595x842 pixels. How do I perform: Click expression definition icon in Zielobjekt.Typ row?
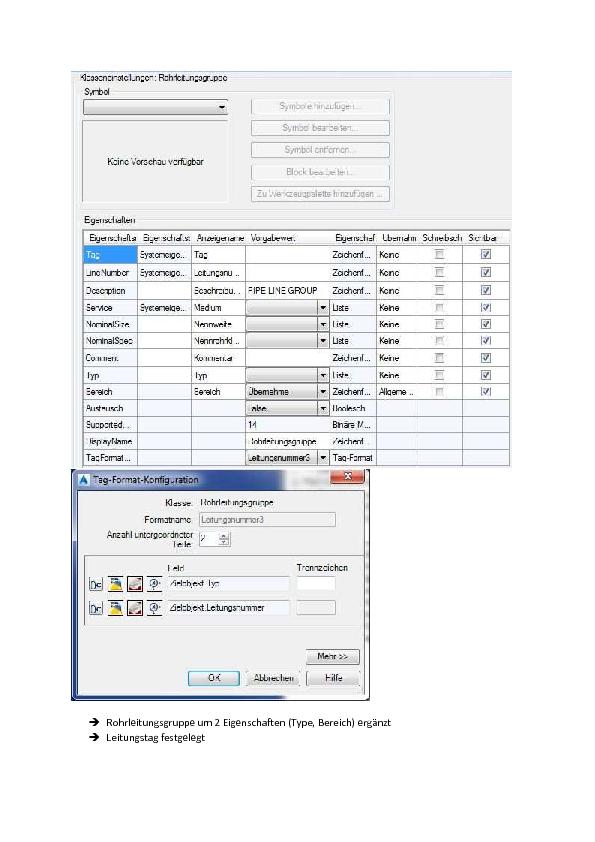point(154,584)
